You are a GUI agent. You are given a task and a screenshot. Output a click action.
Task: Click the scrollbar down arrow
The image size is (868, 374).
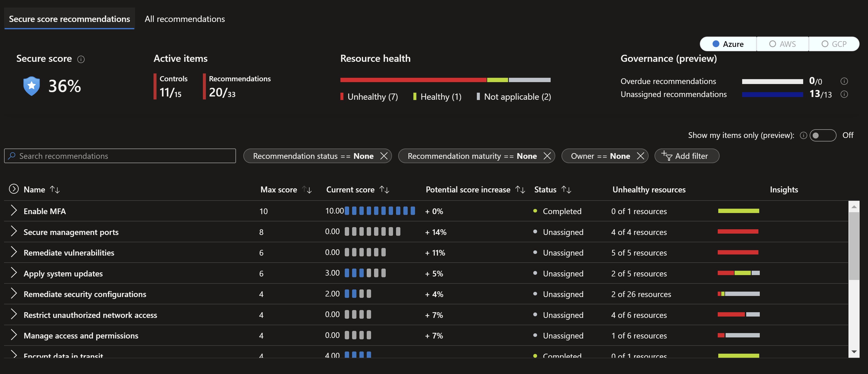[854, 352]
